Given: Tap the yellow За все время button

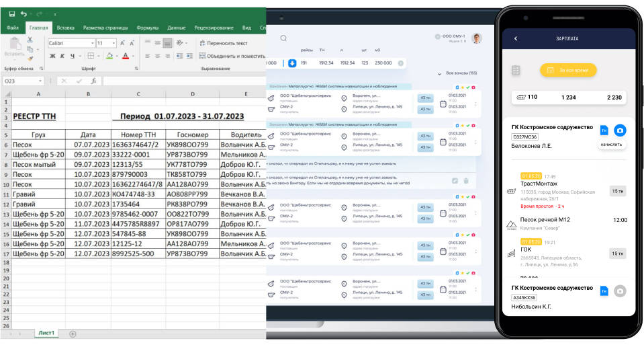Looking at the screenshot, I should tap(568, 70).
